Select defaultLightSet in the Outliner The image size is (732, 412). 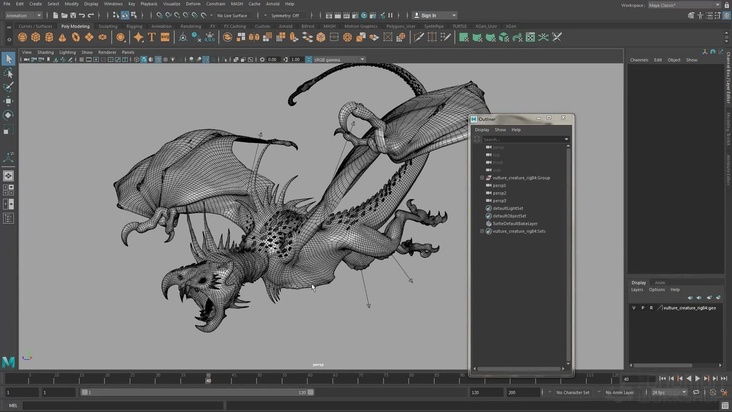pyautogui.click(x=508, y=208)
